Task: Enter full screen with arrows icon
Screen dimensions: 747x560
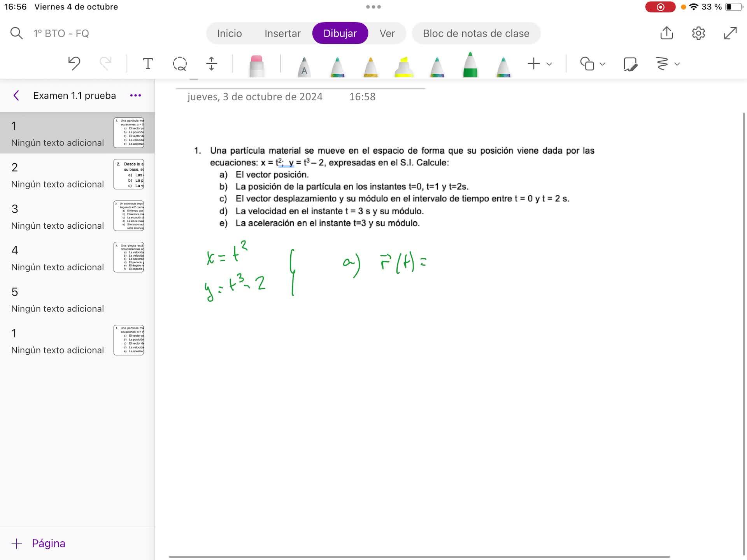Action: pyautogui.click(x=730, y=33)
